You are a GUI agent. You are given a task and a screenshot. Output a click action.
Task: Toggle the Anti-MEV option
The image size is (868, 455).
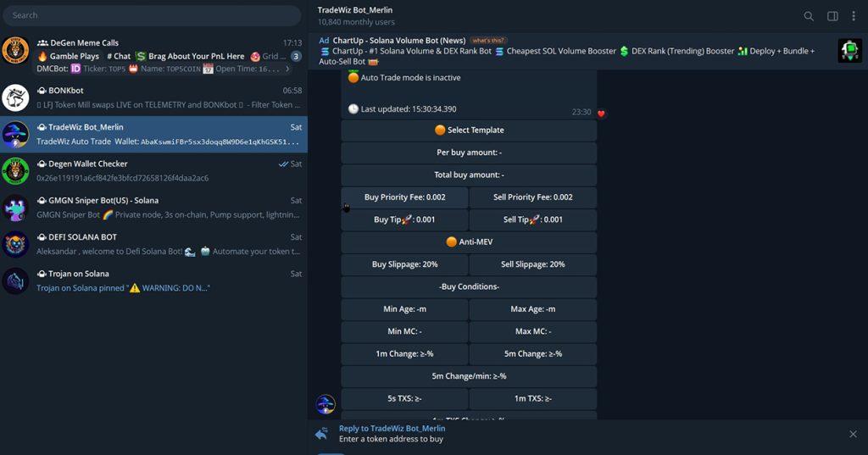point(469,242)
